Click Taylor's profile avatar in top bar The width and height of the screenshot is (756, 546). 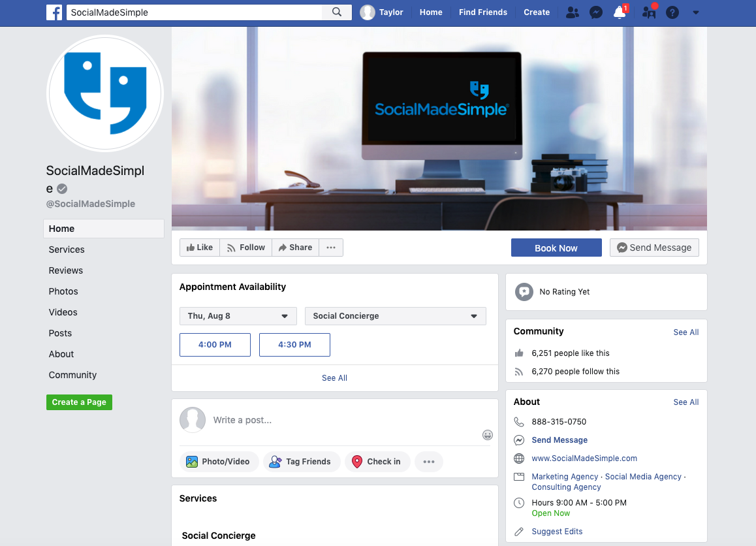click(x=368, y=12)
